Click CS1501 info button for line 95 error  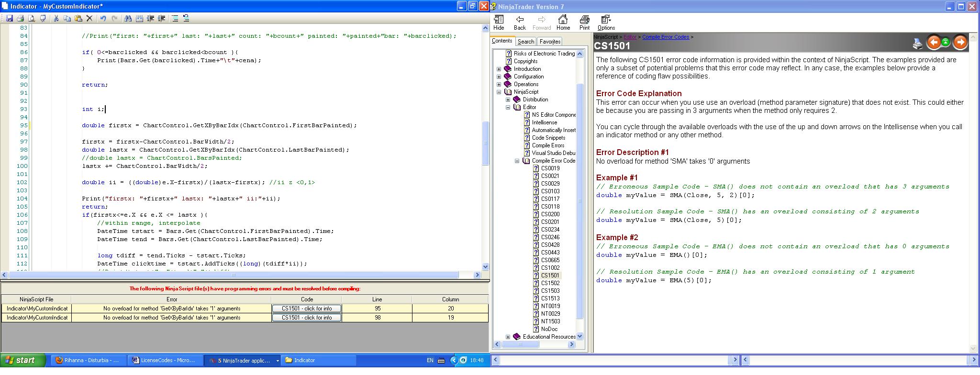306,309
